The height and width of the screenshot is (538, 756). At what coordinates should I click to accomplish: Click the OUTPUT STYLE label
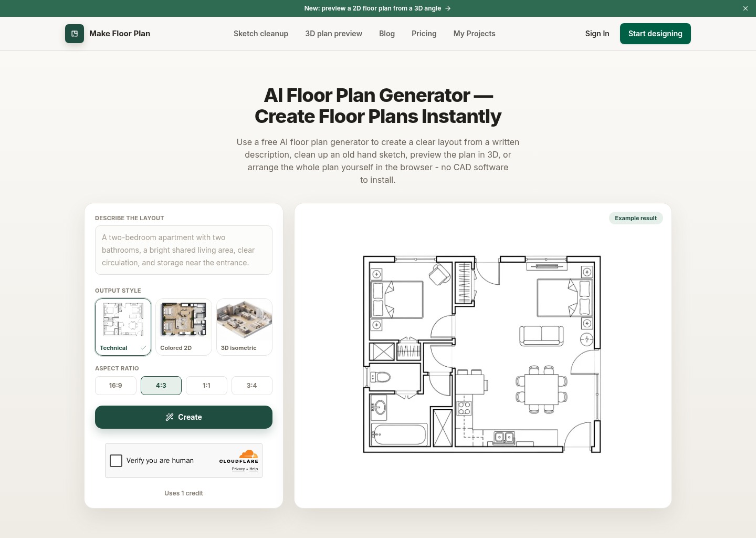pos(118,291)
